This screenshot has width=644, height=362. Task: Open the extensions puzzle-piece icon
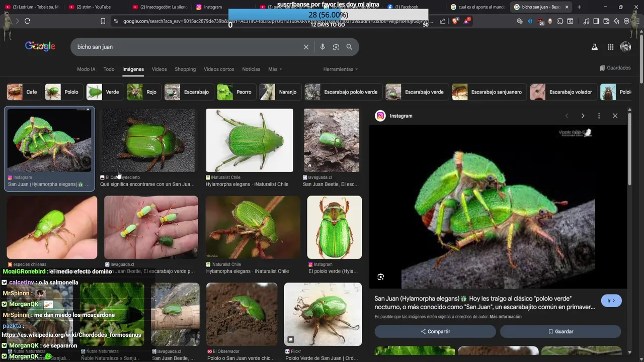tap(560, 21)
